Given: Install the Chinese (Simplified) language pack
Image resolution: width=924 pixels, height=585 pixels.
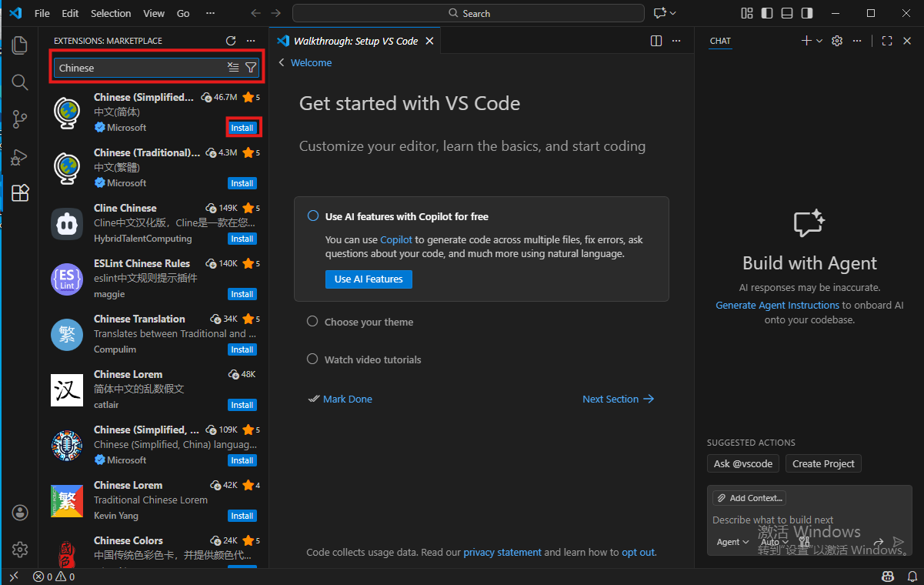Looking at the screenshot, I should pos(242,128).
